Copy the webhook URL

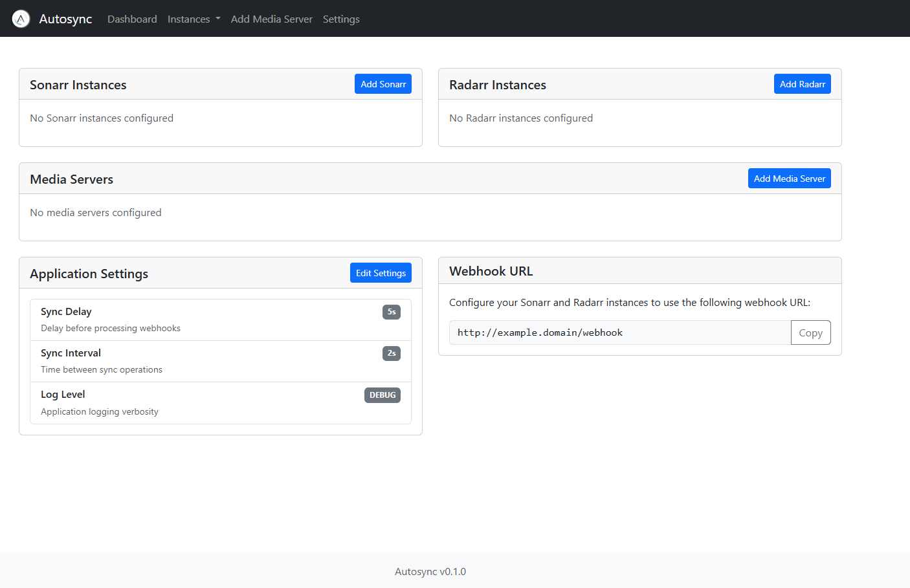pyautogui.click(x=810, y=332)
